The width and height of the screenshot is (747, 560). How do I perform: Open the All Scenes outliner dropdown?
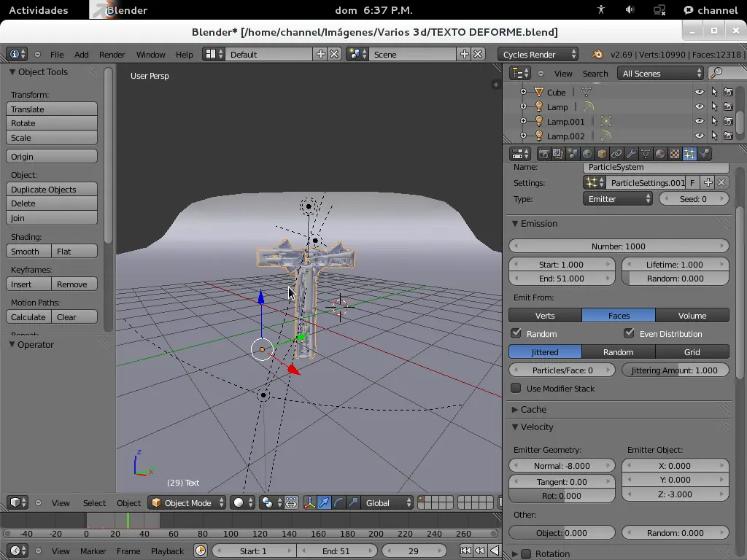pos(660,74)
